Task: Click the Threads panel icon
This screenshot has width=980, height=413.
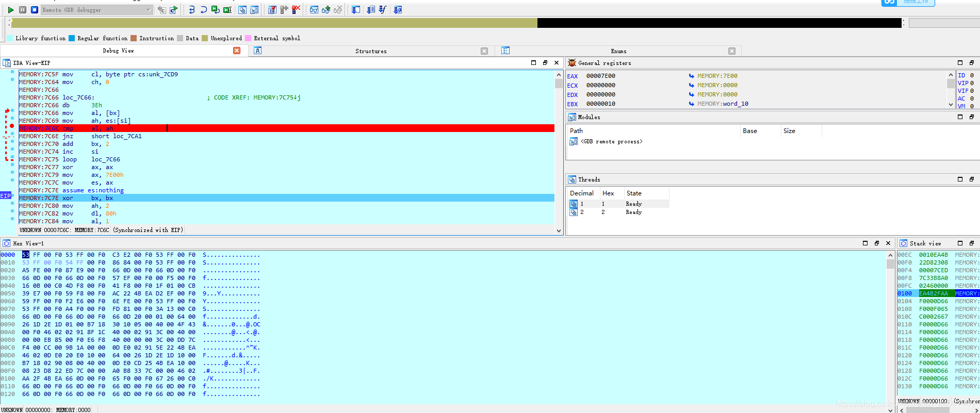Action: click(x=571, y=179)
